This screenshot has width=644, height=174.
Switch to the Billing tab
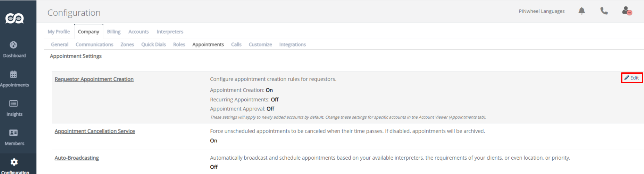(x=114, y=32)
